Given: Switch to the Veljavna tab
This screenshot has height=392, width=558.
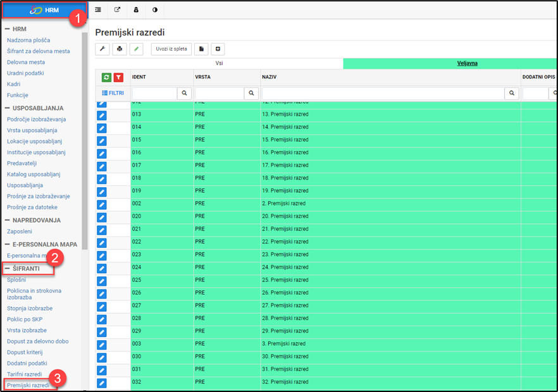Looking at the screenshot, I should point(468,63).
